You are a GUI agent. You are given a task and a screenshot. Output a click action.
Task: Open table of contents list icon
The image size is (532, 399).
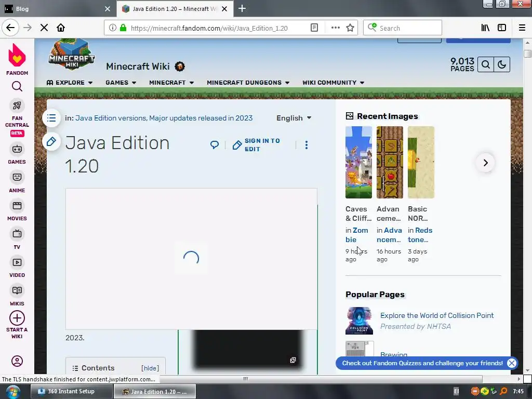coord(51,118)
